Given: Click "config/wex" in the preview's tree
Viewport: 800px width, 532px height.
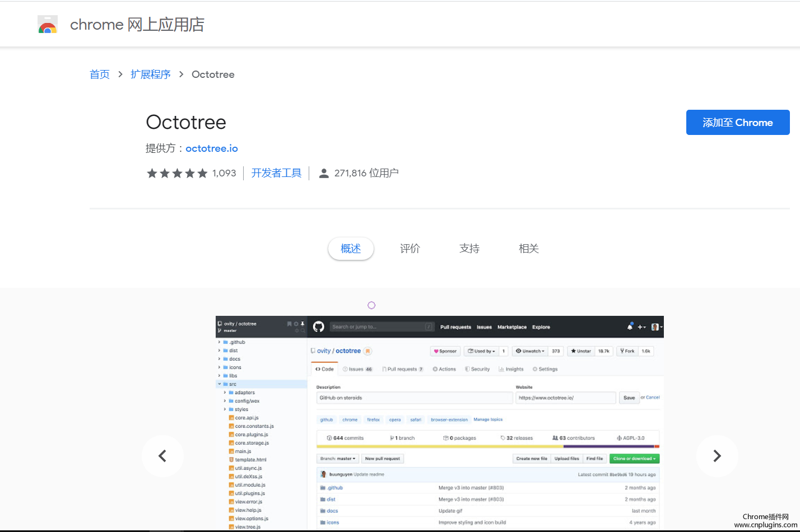Looking at the screenshot, I should [247, 401].
